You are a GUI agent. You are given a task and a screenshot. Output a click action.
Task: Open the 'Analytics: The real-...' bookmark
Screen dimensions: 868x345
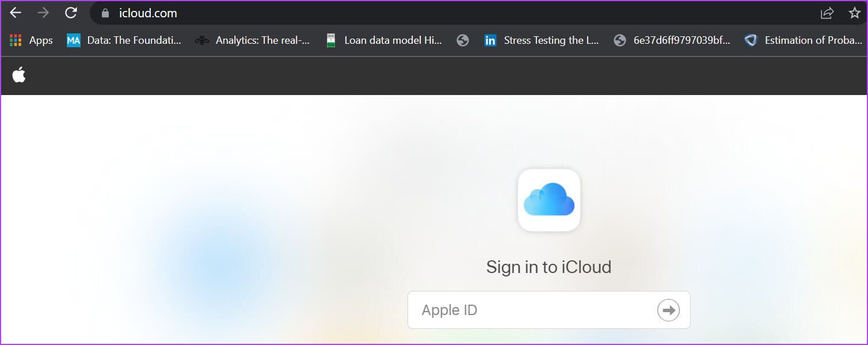(252, 40)
